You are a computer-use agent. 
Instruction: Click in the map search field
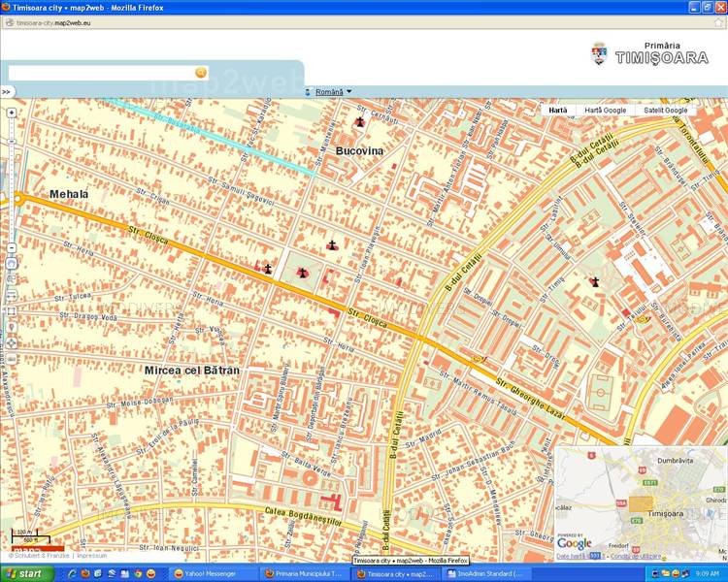(101, 73)
